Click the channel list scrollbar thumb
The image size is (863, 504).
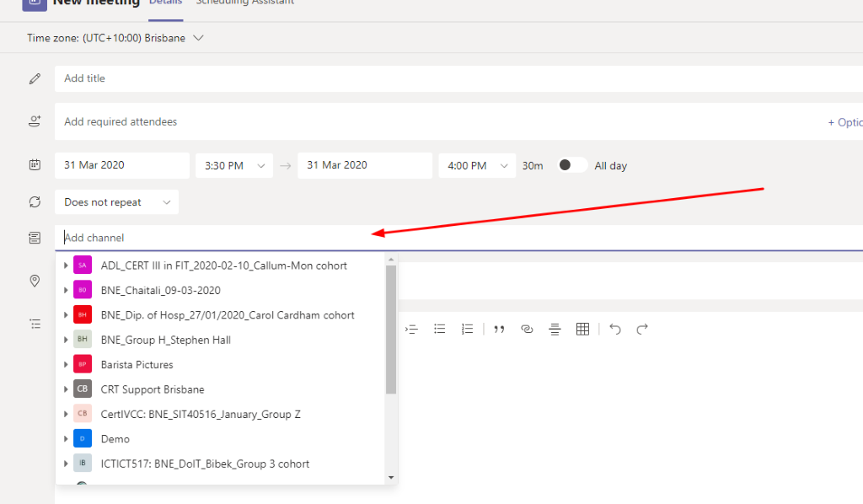point(391,330)
